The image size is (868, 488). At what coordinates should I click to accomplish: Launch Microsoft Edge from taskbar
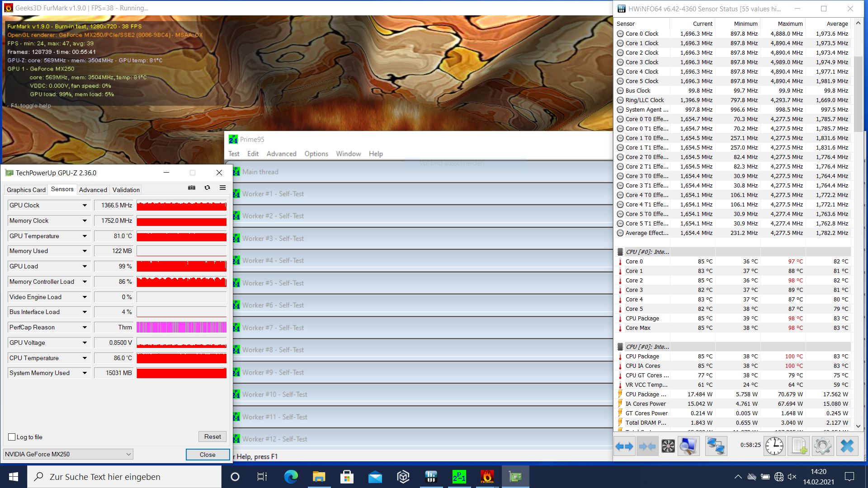click(291, 477)
